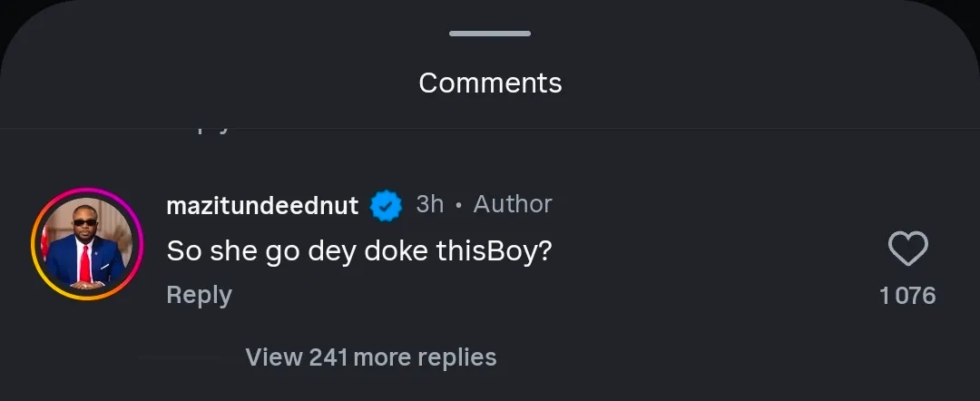Screen dimensions: 980x401
Task: Tap the dot separator before Author
Action: pos(459,206)
